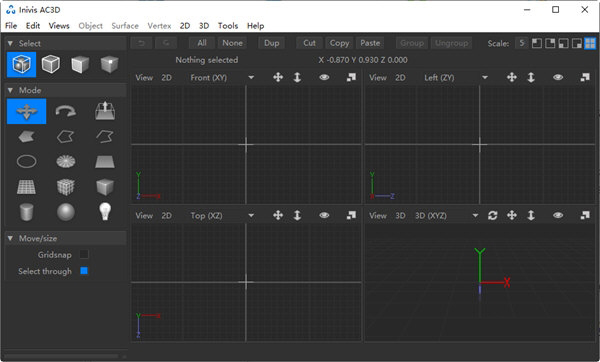Activate the Move mode tool
Screen dimensions: 600x362
click(x=26, y=111)
